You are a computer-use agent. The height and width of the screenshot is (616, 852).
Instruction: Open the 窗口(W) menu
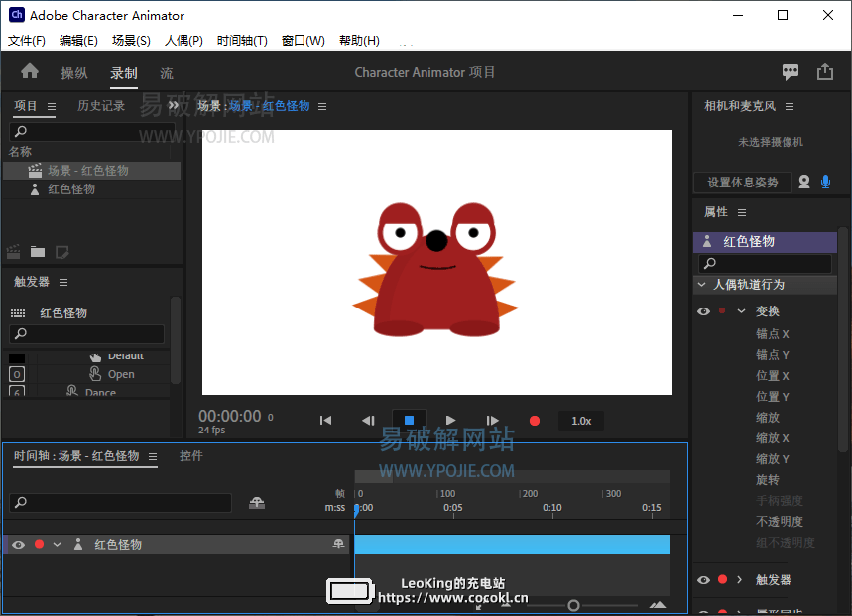click(304, 41)
